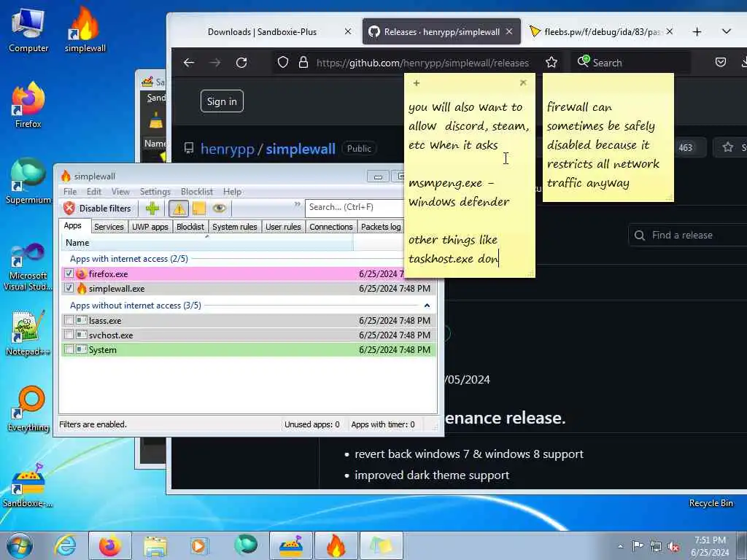Go back in Firefox

click(x=189, y=63)
